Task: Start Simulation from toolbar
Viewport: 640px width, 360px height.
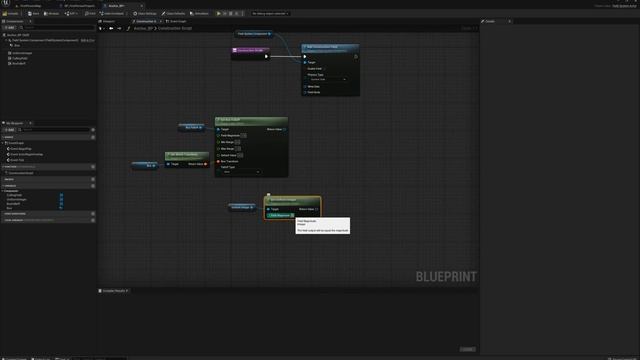Action: (x=200, y=13)
